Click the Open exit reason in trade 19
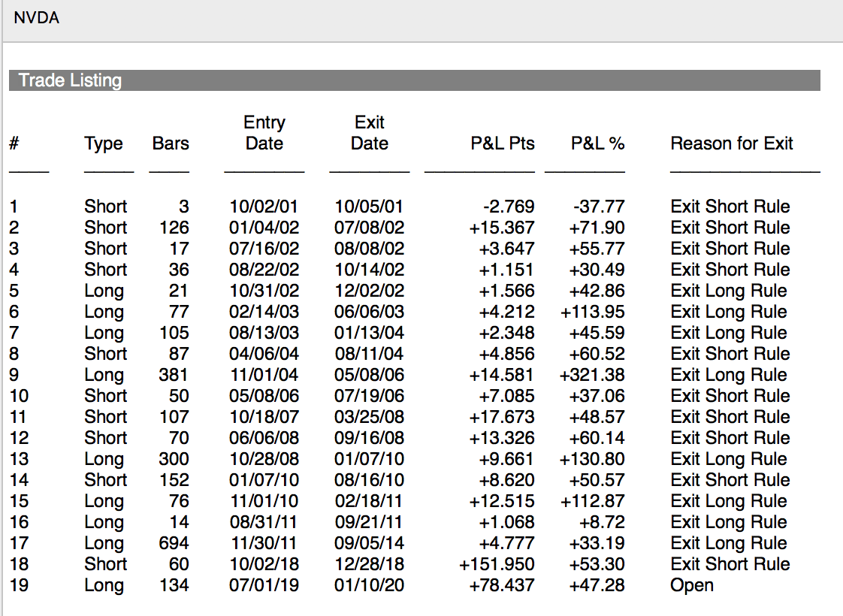The image size is (843, 616). 691,586
